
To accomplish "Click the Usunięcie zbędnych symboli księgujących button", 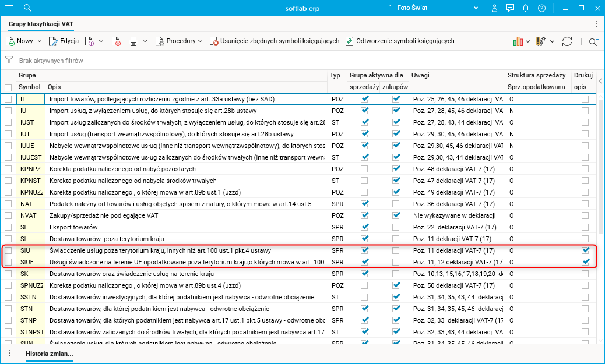I will 275,41.
